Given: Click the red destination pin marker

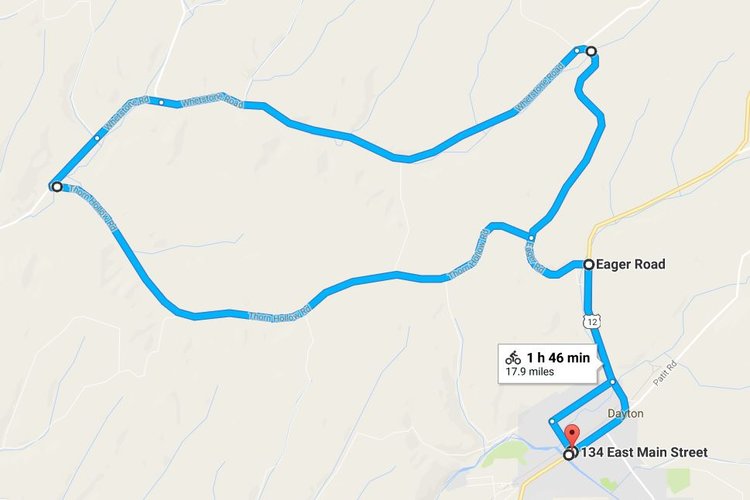Looking at the screenshot, I should pos(573,435).
